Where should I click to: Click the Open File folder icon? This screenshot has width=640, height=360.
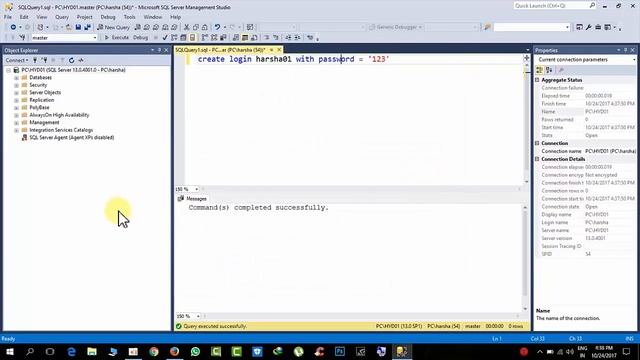[x=69, y=27]
